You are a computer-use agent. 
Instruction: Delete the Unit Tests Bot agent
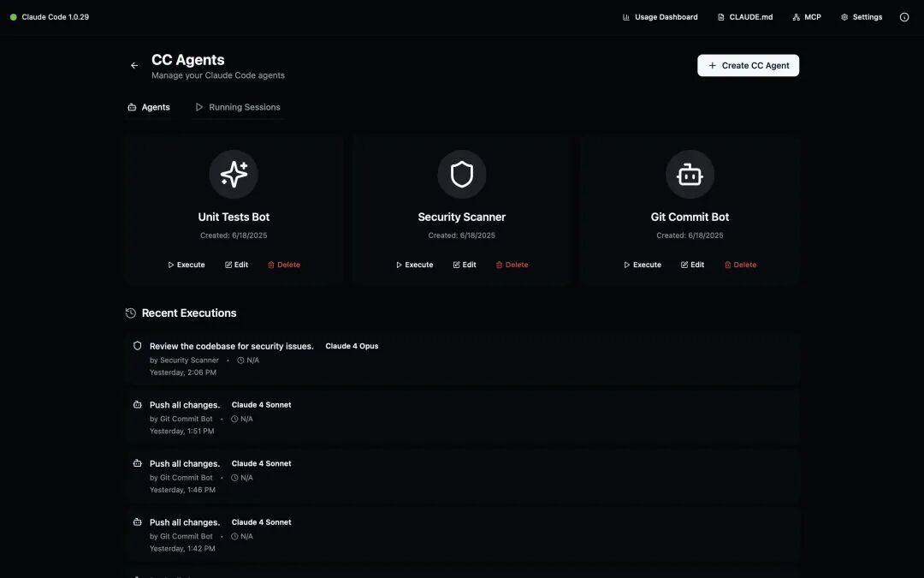tap(283, 265)
